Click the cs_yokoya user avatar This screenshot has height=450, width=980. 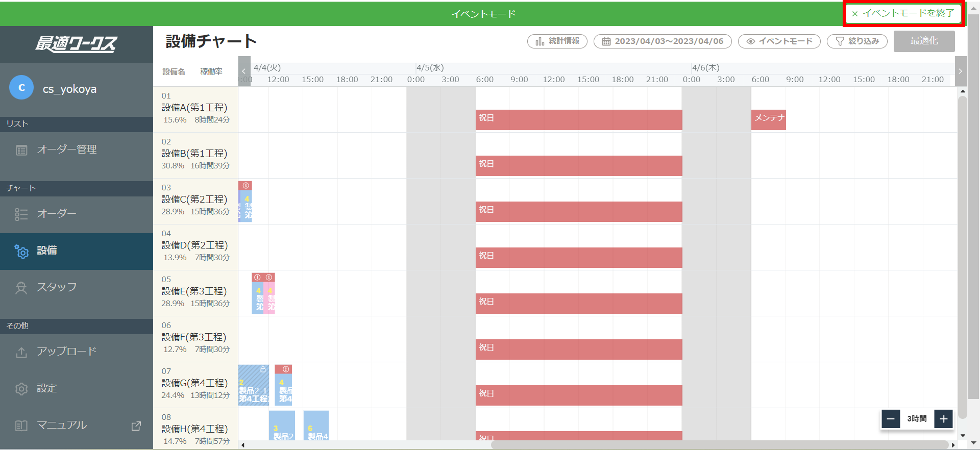coord(21,88)
